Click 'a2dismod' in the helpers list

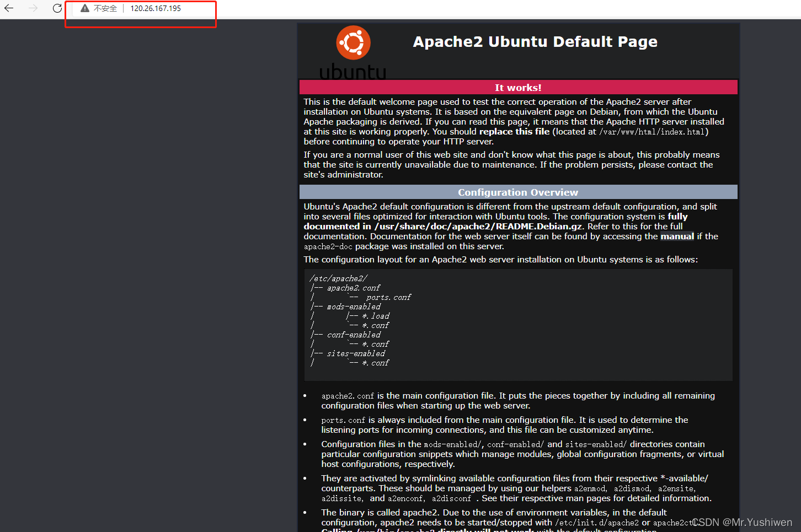coord(632,488)
